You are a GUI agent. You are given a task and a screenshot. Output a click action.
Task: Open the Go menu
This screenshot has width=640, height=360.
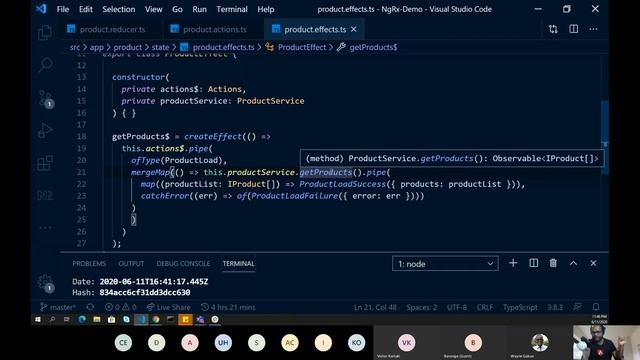(177, 9)
